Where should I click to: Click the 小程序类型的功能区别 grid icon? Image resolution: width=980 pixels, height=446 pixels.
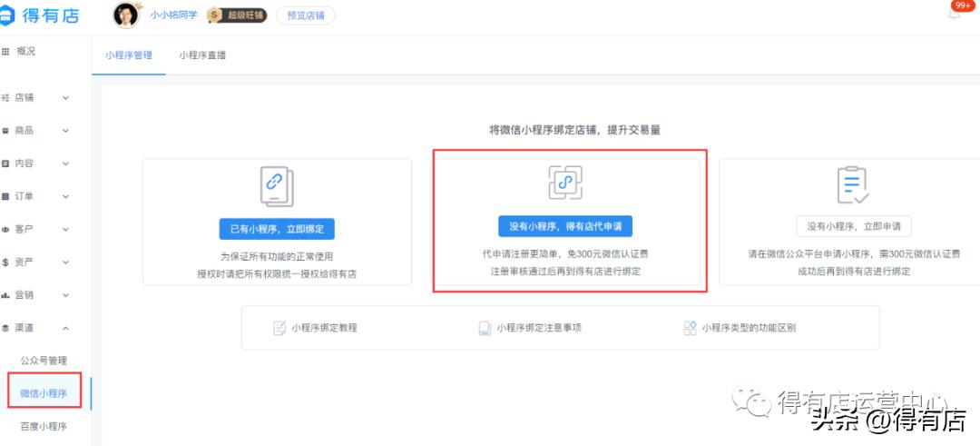[690, 328]
